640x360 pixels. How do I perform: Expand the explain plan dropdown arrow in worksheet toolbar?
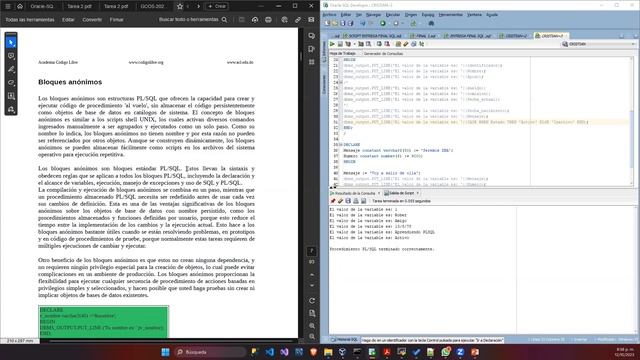354,44
